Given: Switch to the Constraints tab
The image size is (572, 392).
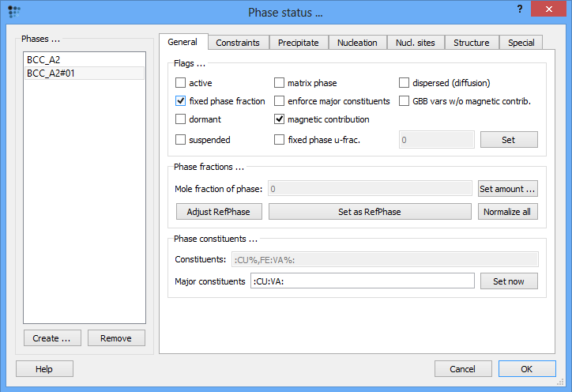Looking at the screenshot, I should 238,43.
